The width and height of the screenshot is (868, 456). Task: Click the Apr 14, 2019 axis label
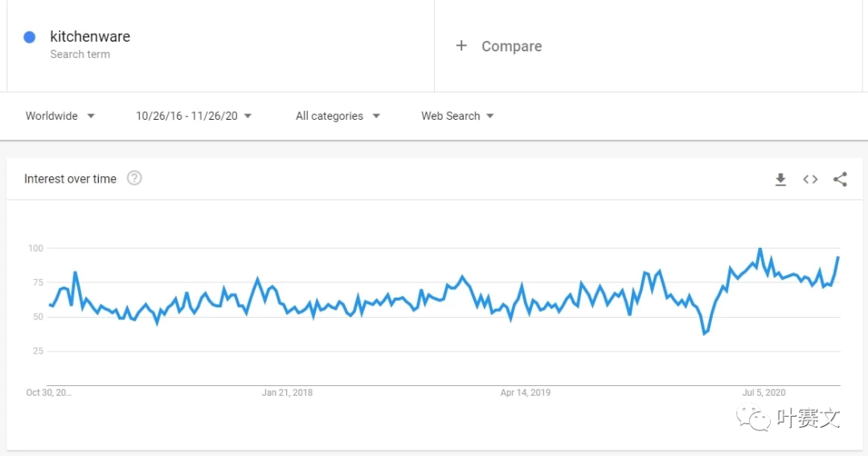525,392
